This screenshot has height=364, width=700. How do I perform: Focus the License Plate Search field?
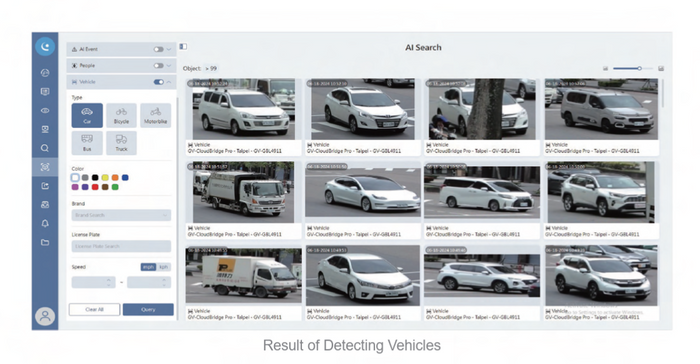click(x=121, y=246)
